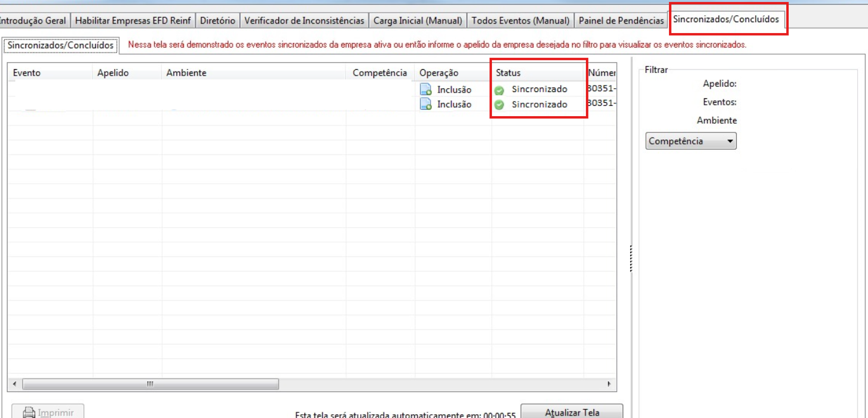868x418 pixels.
Task: Open the Competência filter dropdown
Action: click(691, 141)
